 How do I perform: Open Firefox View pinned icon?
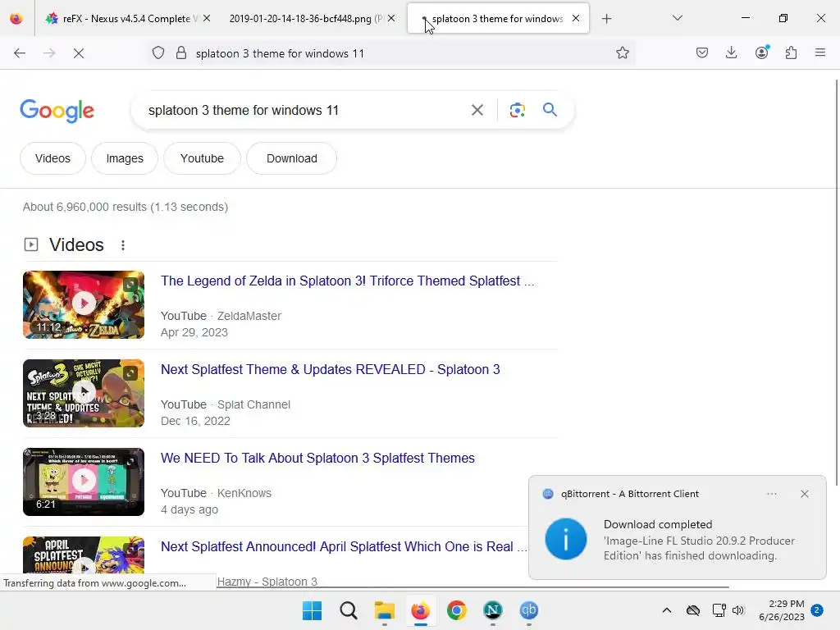click(16, 19)
